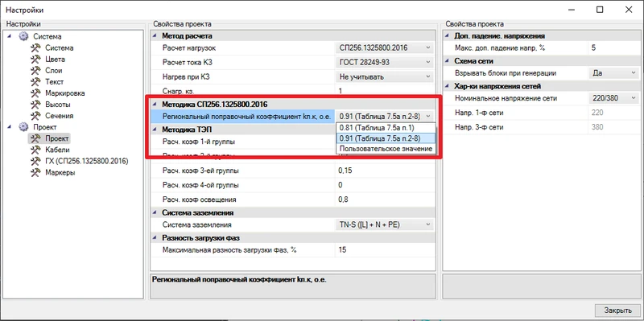Image resolution: width=644 pixels, height=321 pixels.
Task: Select the ГХ (СП256.1325800.2016) icon
Action: coord(35,161)
